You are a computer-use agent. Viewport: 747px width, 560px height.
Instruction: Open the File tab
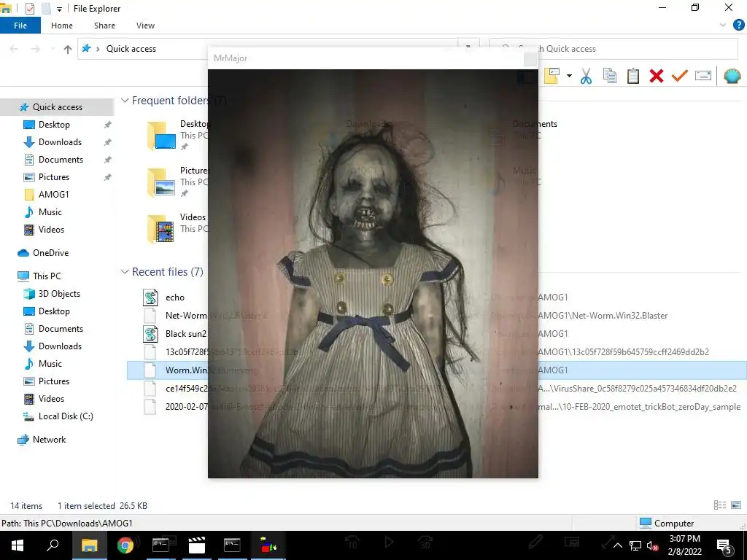click(x=20, y=26)
